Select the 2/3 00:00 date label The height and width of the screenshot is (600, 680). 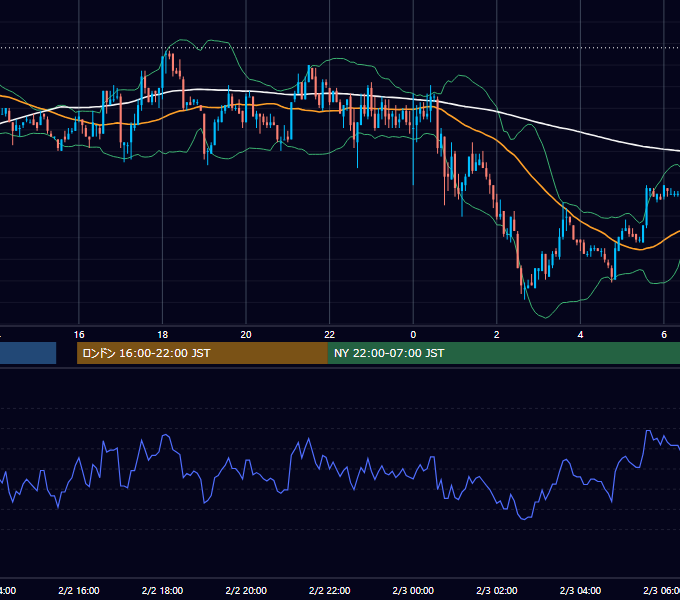point(413,590)
